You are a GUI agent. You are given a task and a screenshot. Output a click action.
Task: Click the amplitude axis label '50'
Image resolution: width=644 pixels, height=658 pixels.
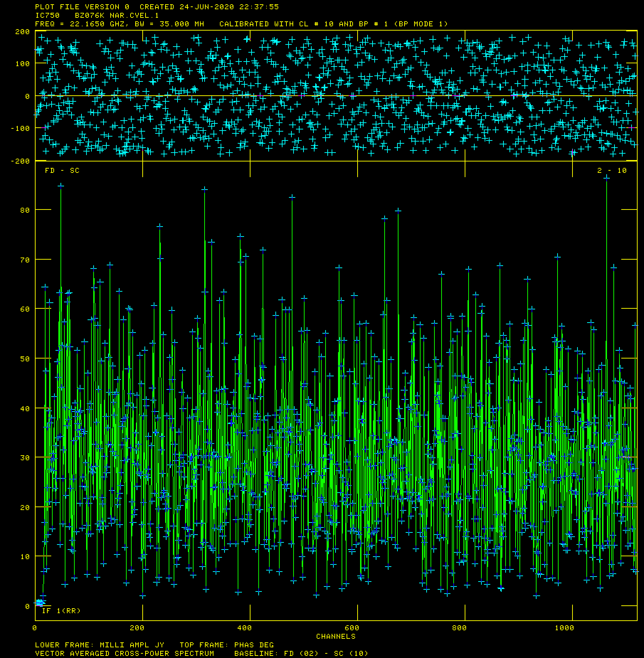click(25, 359)
